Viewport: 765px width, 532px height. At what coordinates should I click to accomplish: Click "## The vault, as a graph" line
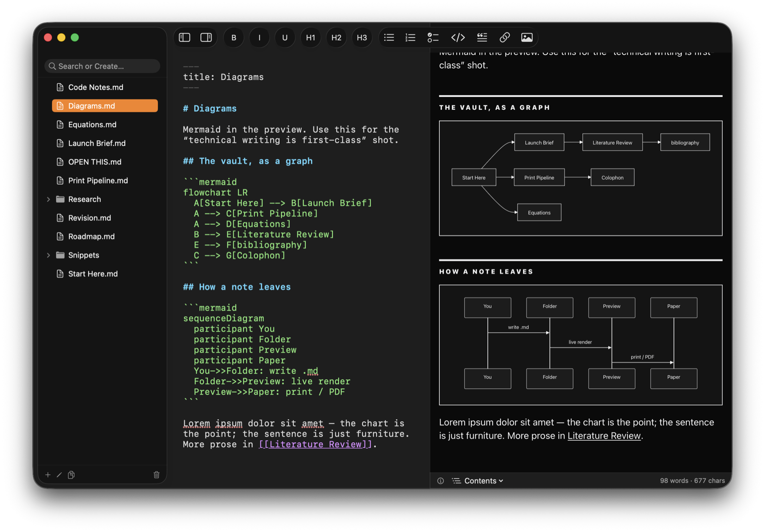[248, 161]
